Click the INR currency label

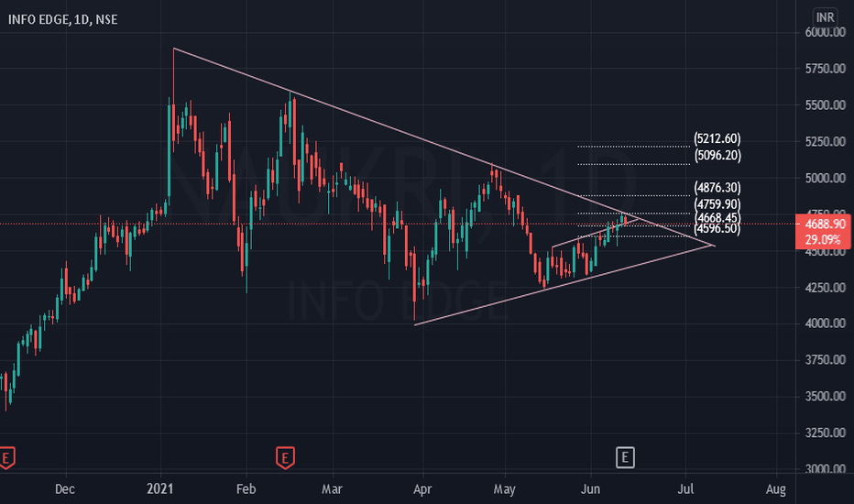(x=825, y=16)
